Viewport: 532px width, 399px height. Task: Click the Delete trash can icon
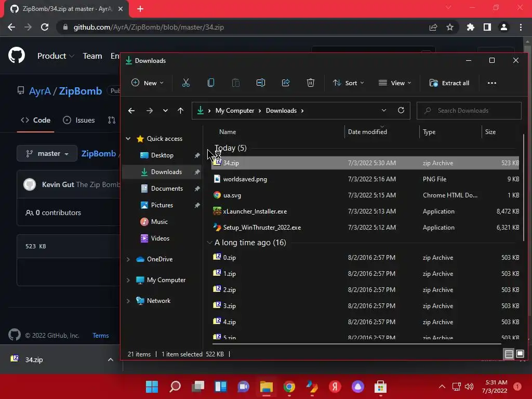[x=311, y=83]
